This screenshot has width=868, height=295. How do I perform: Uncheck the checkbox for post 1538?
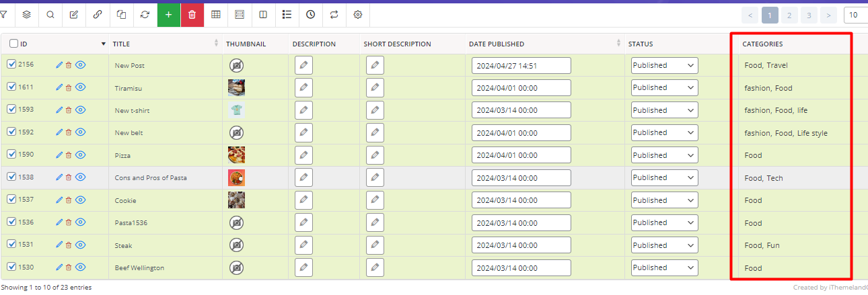(x=11, y=177)
